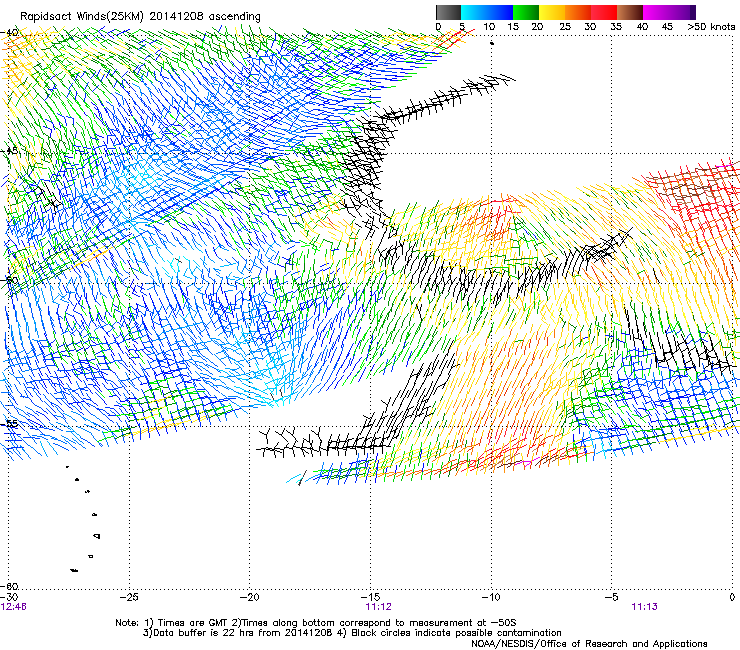Click the legend label '35'
The width and height of the screenshot is (740, 650).
616,27
